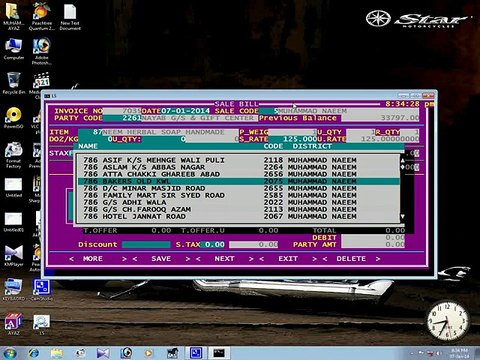Click the PARTY CODE field showing 2261

tap(122, 118)
